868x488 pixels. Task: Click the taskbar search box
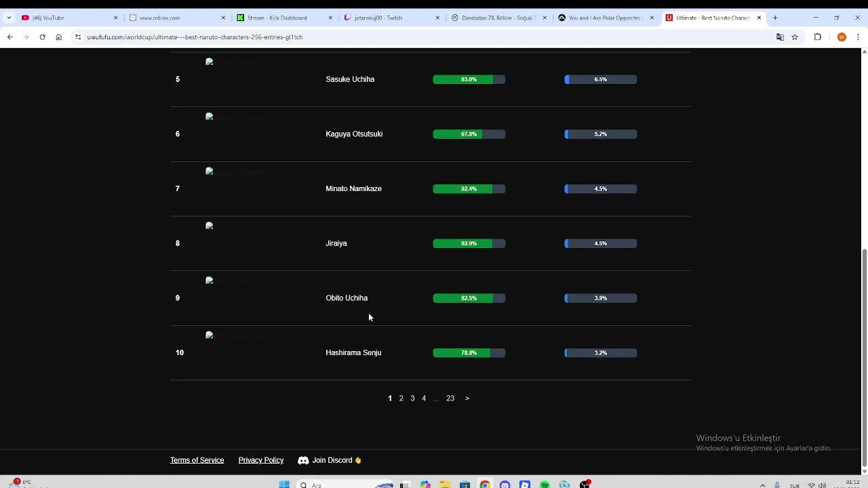[x=346, y=485]
